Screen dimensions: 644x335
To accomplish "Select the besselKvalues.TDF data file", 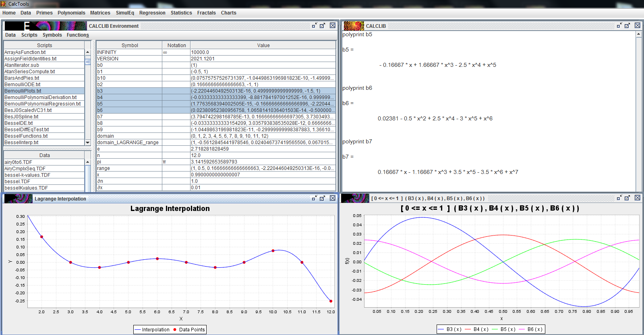I will click(44, 188).
